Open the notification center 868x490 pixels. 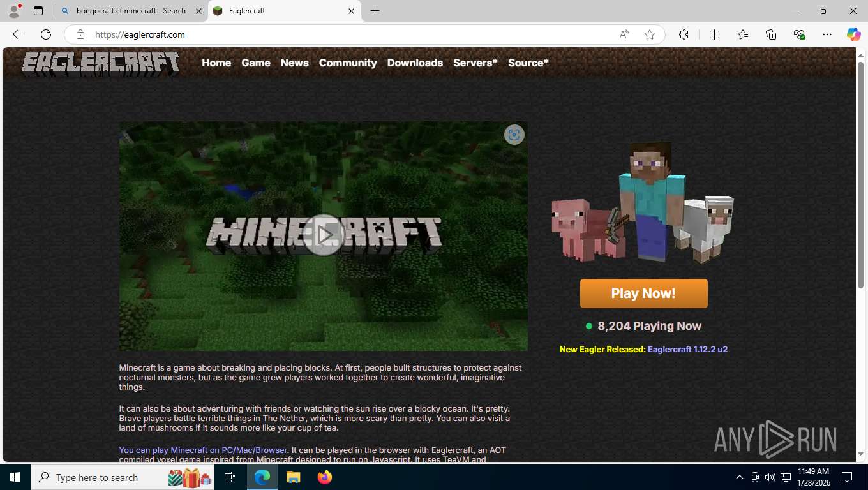pyautogui.click(x=847, y=477)
